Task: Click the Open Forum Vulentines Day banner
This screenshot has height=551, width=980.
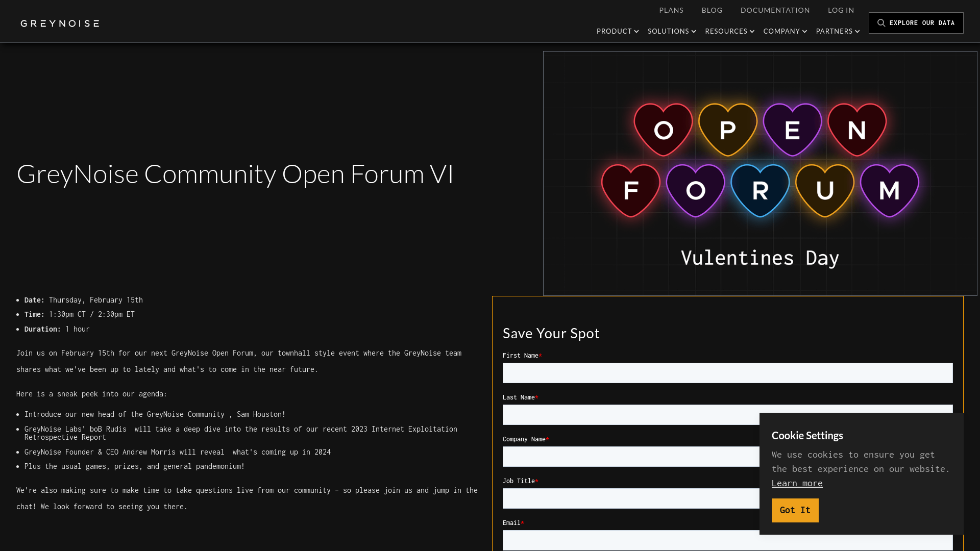Action: point(760,173)
